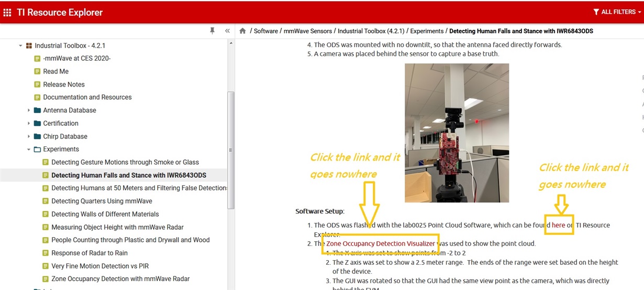Click the sensor setup photo
Image resolution: width=644 pixels, height=290 pixels.
coord(457,133)
